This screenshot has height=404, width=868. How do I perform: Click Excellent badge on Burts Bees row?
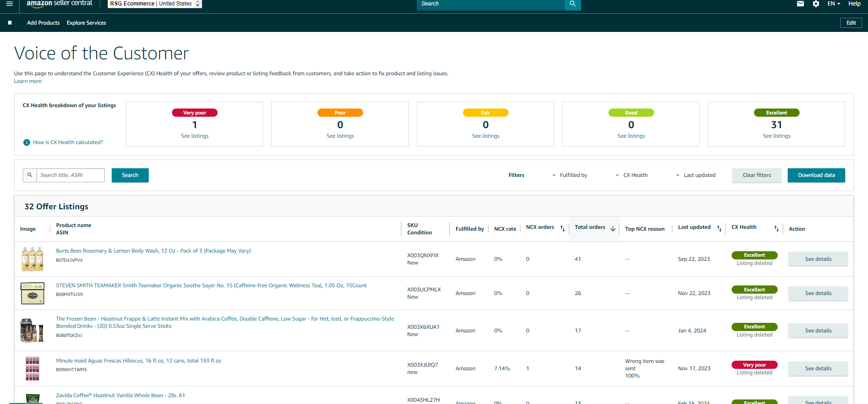(754, 255)
